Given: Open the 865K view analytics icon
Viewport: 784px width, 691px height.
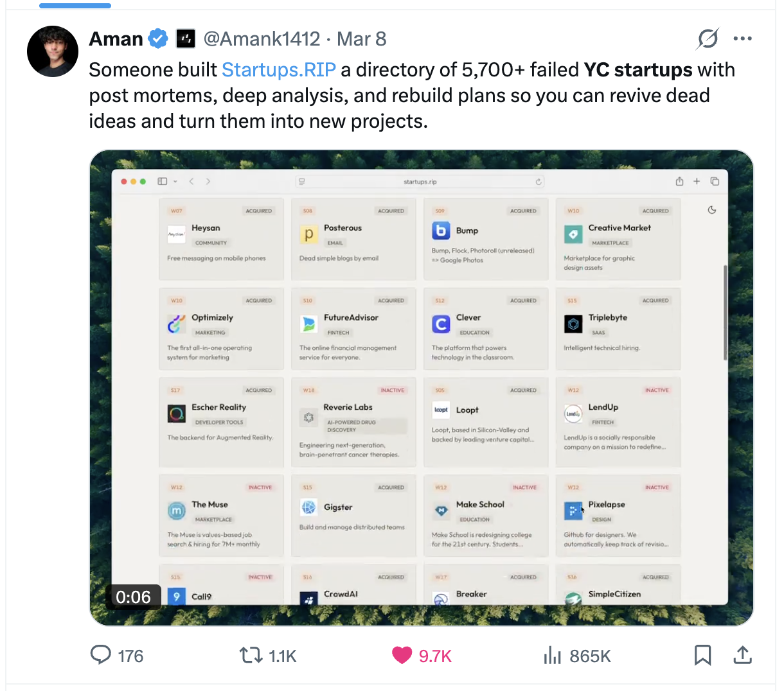Looking at the screenshot, I should pyautogui.click(x=553, y=655).
